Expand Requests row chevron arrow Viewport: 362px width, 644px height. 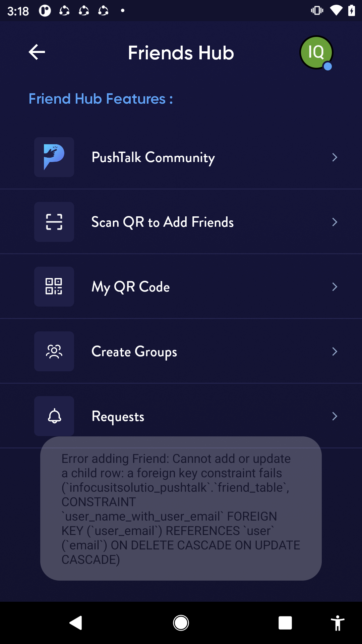coord(334,416)
